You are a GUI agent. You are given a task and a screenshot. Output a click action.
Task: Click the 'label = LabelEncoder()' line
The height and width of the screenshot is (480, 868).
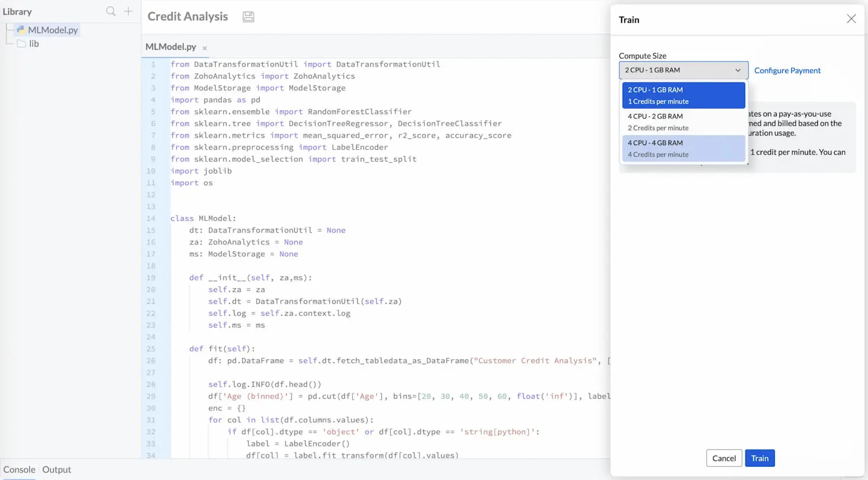click(x=298, y=444)
